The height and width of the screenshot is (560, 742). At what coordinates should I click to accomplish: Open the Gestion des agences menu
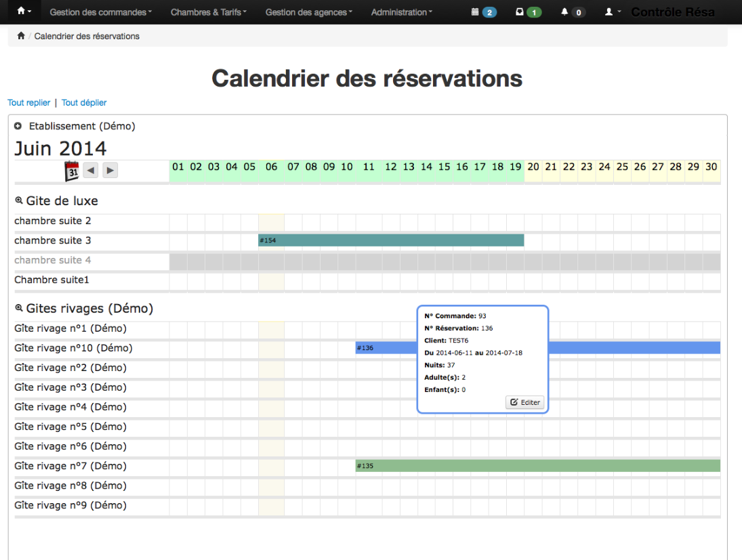308,12
